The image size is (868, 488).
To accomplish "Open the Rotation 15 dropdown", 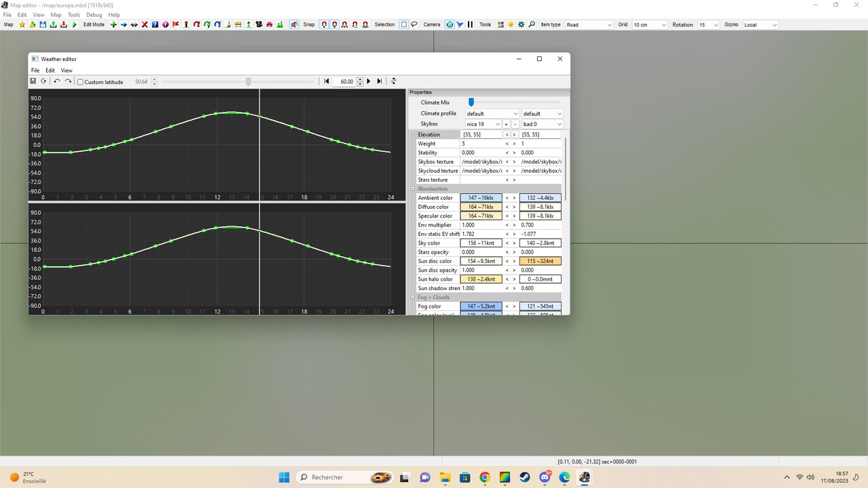I will pyautogui.click(x=709, y=24).
